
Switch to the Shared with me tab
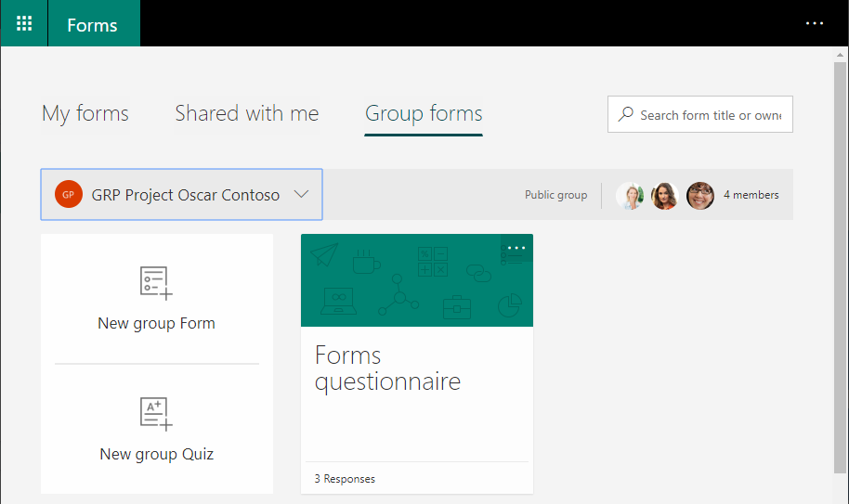click(x=247, y=114)
